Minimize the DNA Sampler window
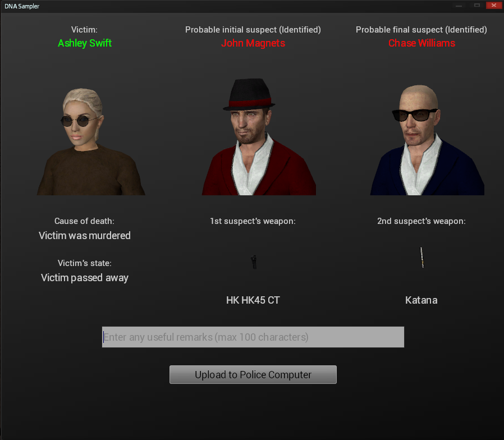The height and width of the screenshot is (440, 504). point(459,5)
